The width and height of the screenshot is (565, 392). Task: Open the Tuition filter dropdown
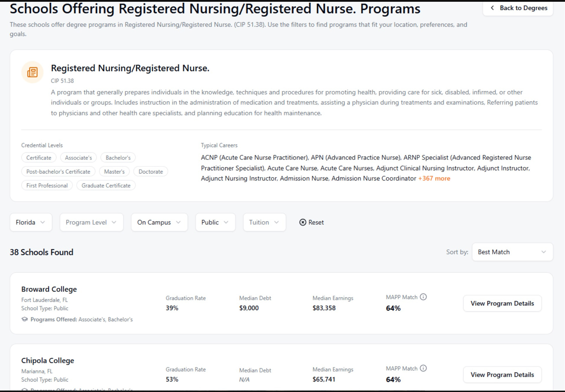264,222
